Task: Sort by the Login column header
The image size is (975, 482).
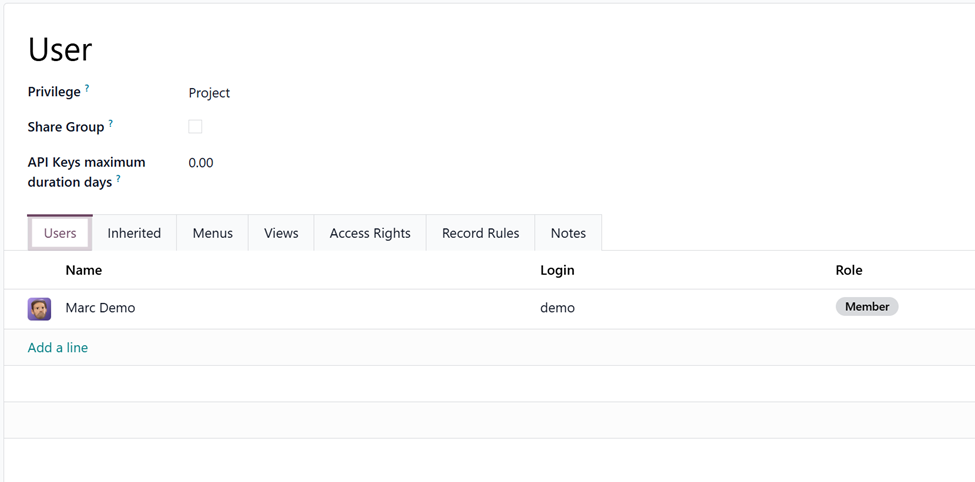Action: click(557, 270)
